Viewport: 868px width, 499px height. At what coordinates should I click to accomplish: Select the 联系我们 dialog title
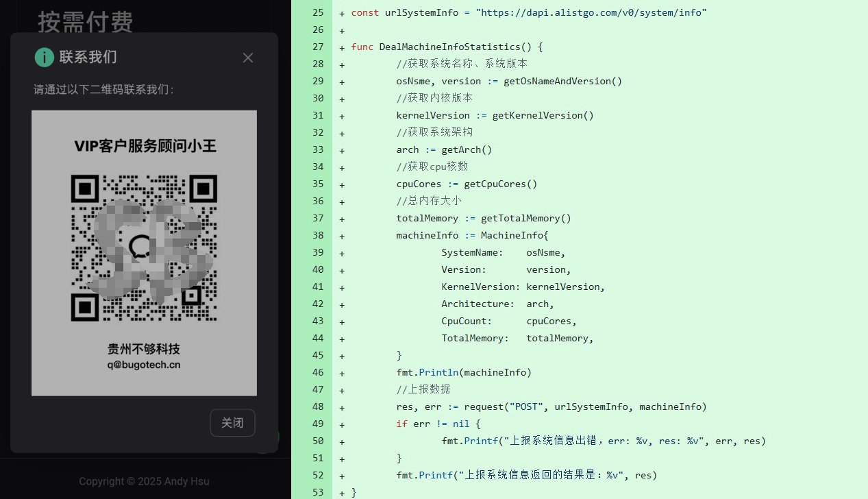(x=88, y=58)
